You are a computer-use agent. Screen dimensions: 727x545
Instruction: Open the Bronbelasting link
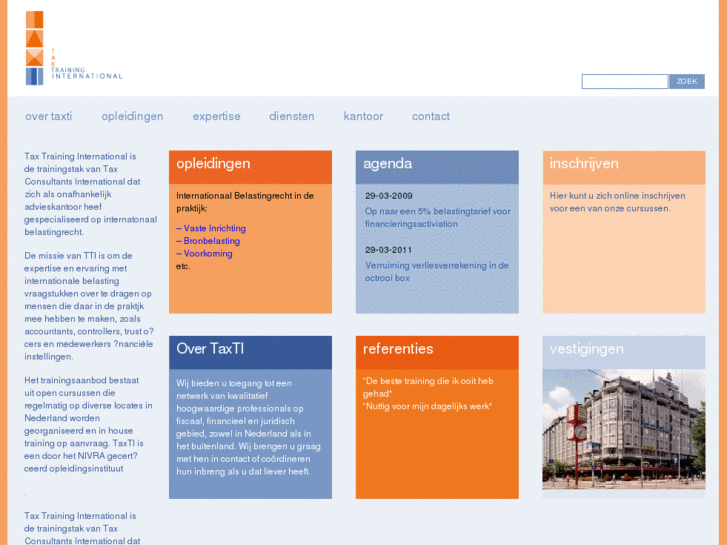point(208,241)
